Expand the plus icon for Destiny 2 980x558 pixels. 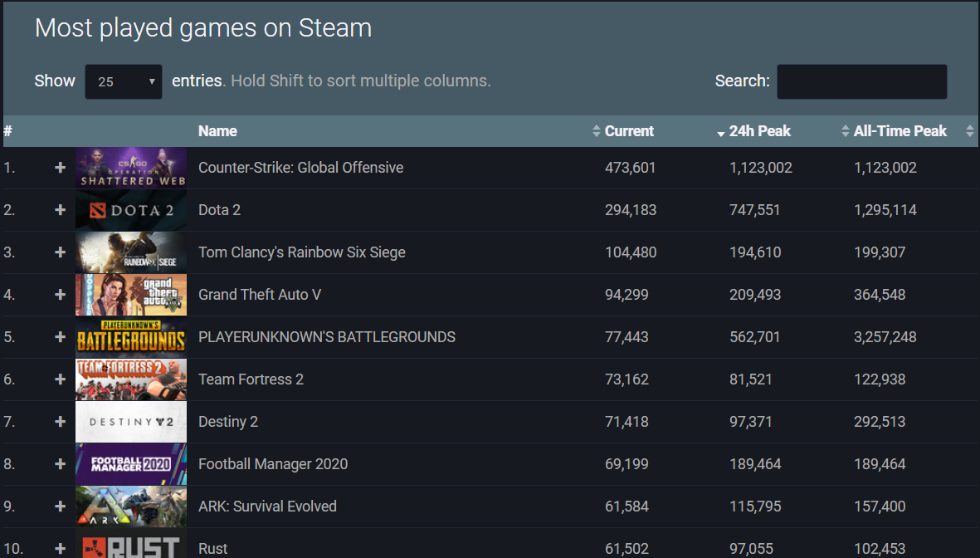[60, 422]
